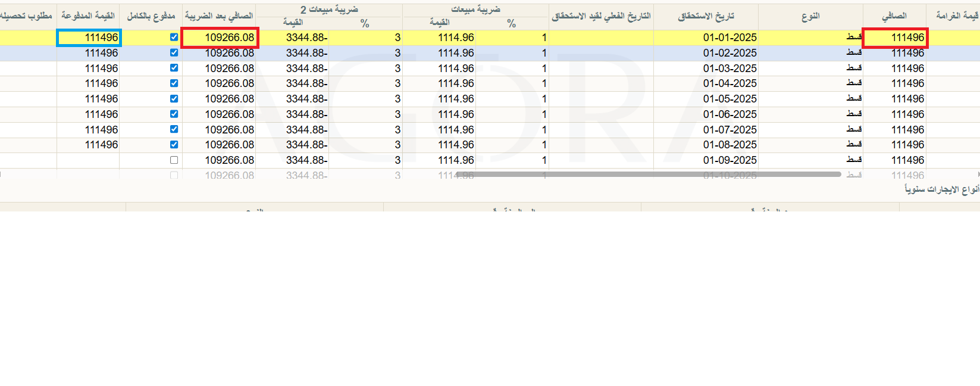The height and width of the screenshot is (386, 980).
Task: Pick the 01-07-2025 due date cell
Action: pos(706,130)
